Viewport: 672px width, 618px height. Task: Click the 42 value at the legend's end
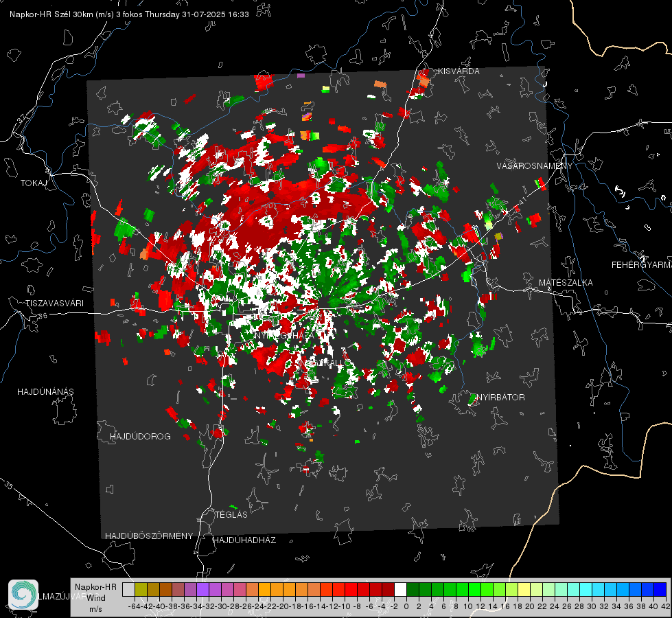[665, 606]
